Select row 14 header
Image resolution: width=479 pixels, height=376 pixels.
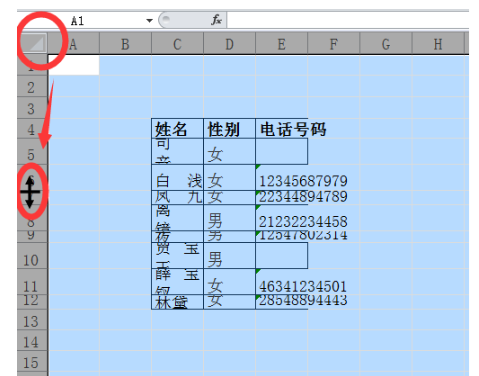pyautogui.click(x=32, y=340)
